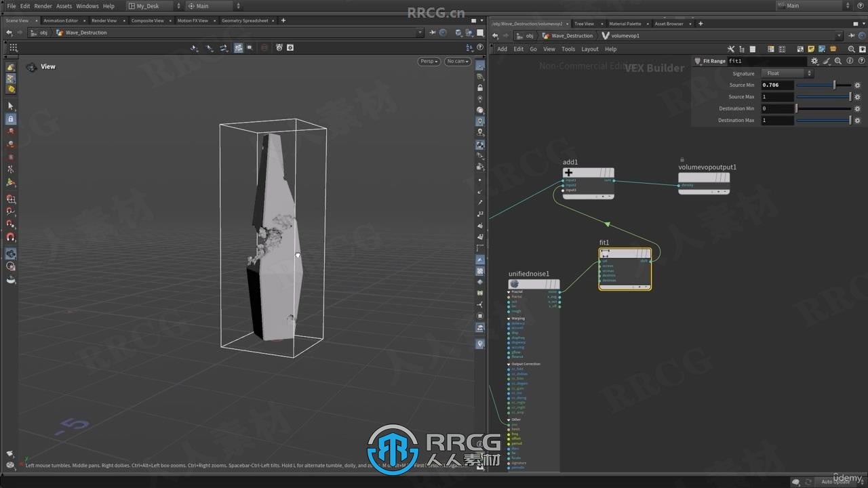The image size is (868, 488).
Task: Click the highlighted display mode icon above viewport
Action: pos(238,47)
